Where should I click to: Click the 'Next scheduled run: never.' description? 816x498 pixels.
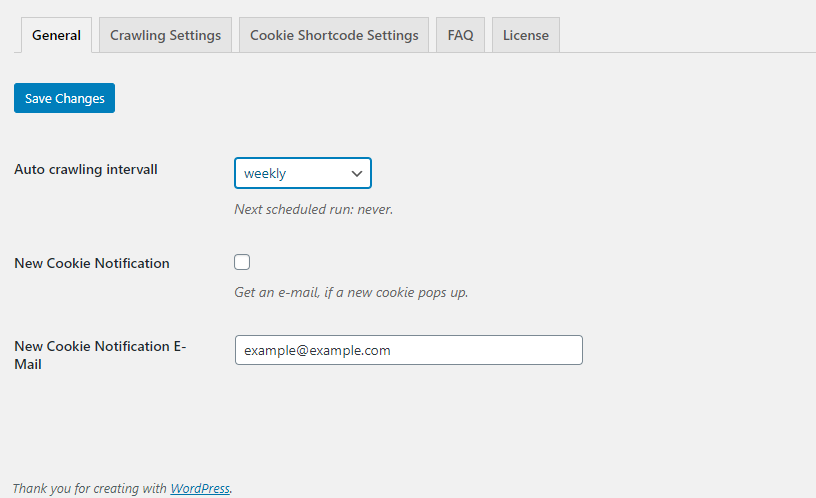coord(313,209)
